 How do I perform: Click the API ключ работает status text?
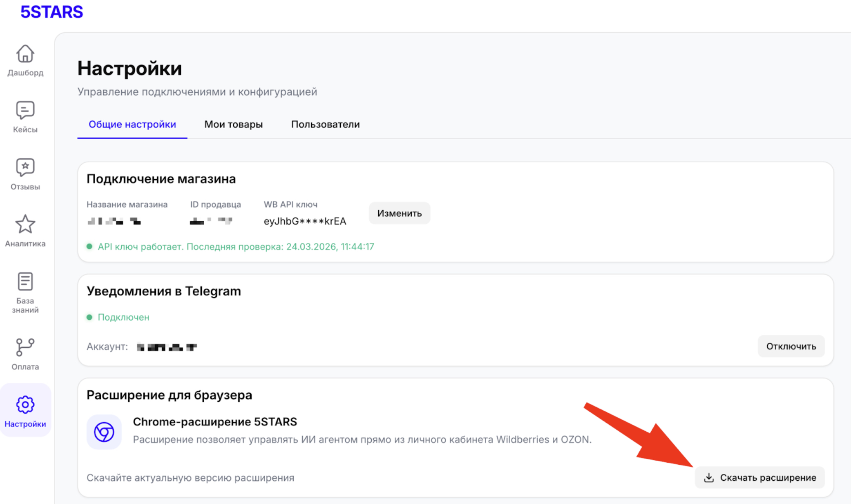236,246
